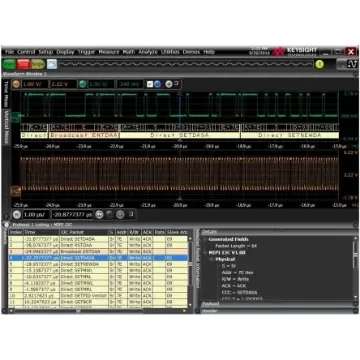Screen dimensions: 360x360
Task: Click the waveform icon at toolbar right
Action: coord(352,64)
